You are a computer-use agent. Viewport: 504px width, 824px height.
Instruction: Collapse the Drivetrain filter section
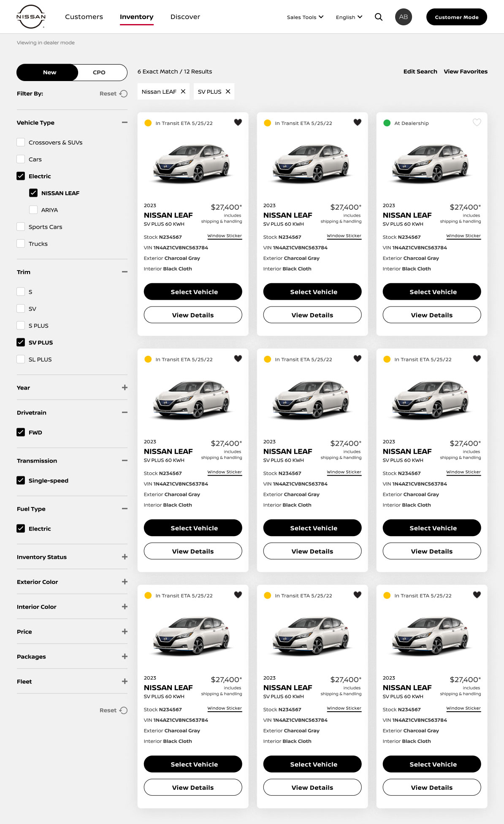[125, 412]
